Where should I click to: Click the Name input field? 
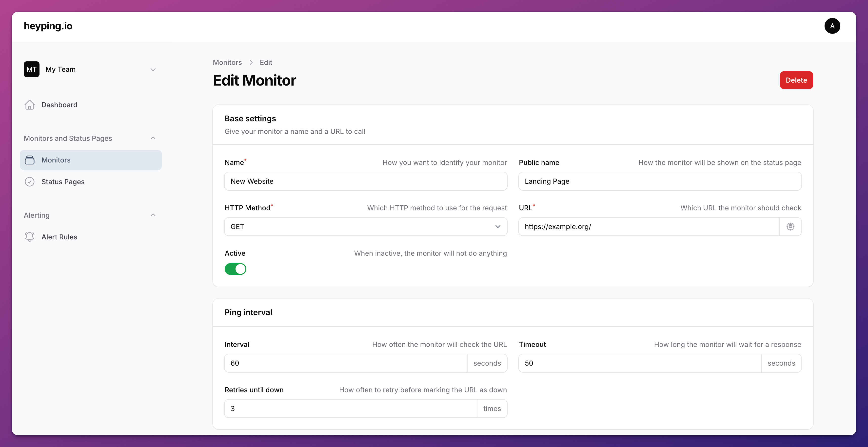(366, 181)
